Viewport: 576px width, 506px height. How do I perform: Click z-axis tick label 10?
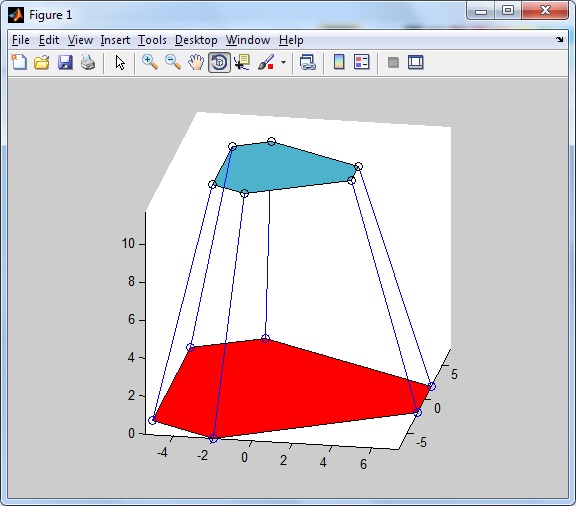pos(128,244)
